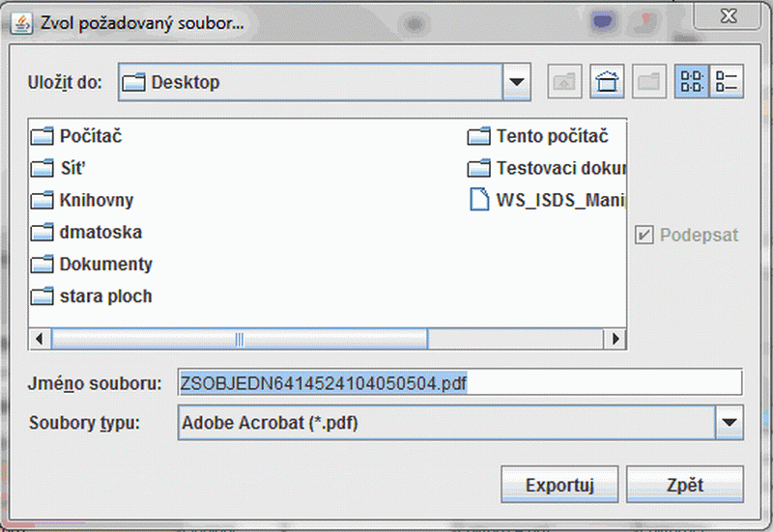
Task: Click horizontal scrollbar left arrow
Action: 40,339
